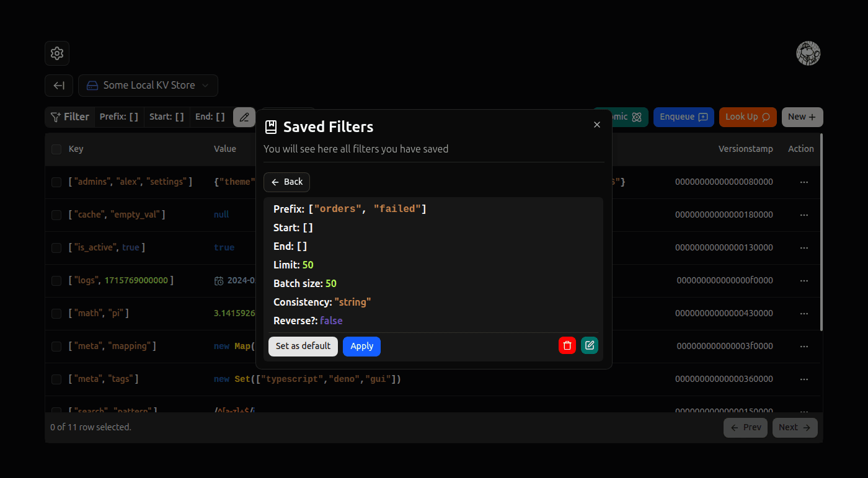868x478 pixels.
Task: Click the Prefix filter field
Action: pyautogui.click(x=118, y=117)
